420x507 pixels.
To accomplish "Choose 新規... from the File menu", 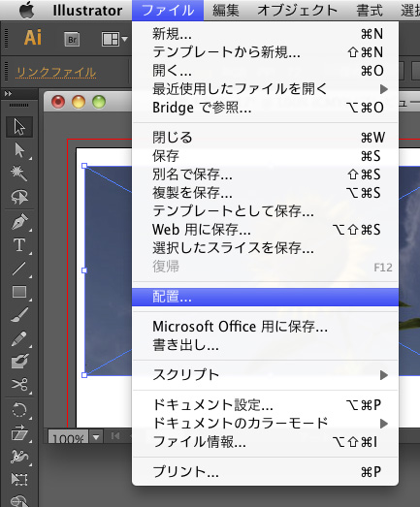I will 265,34.
